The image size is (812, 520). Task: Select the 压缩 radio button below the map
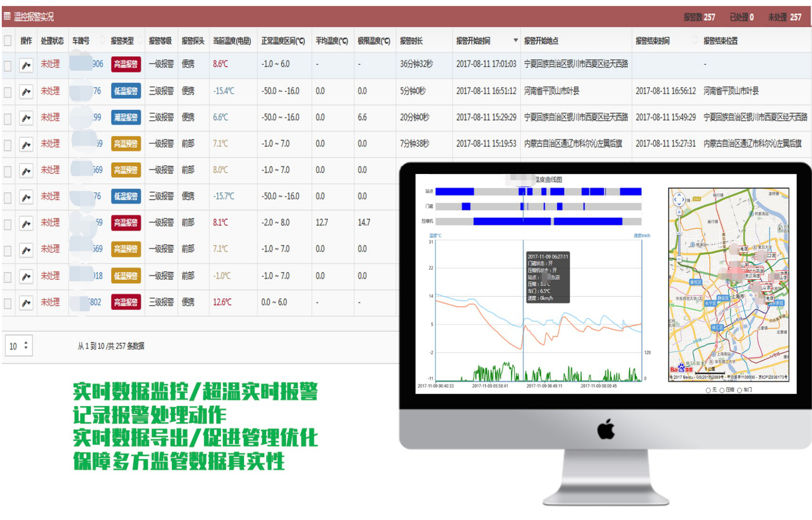click(722, 390)
